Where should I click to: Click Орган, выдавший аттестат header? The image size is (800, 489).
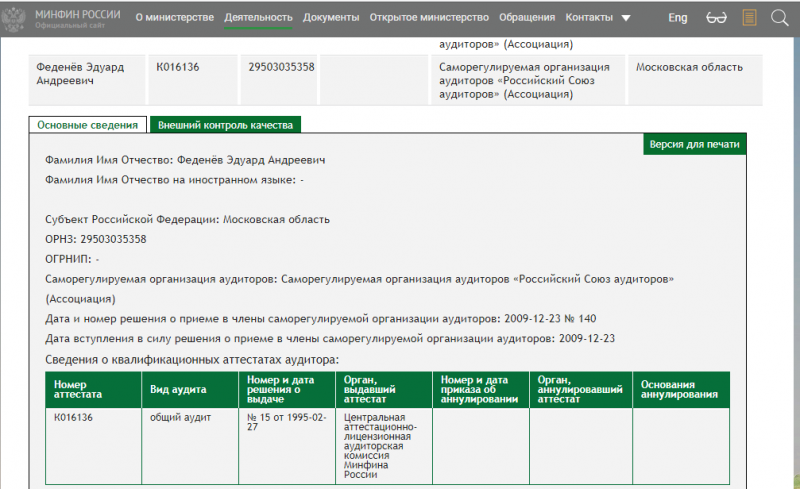384,389
